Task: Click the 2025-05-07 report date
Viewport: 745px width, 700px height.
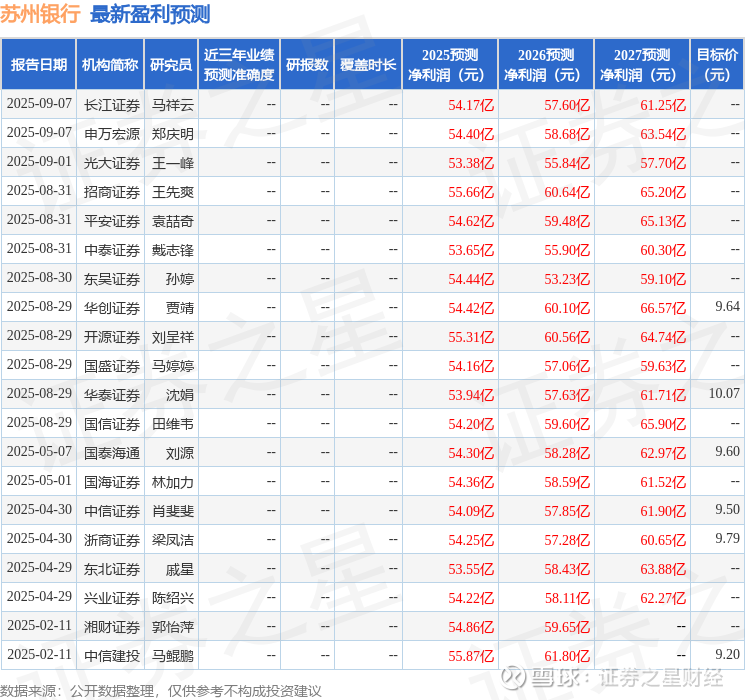Action: pos(39,451)
